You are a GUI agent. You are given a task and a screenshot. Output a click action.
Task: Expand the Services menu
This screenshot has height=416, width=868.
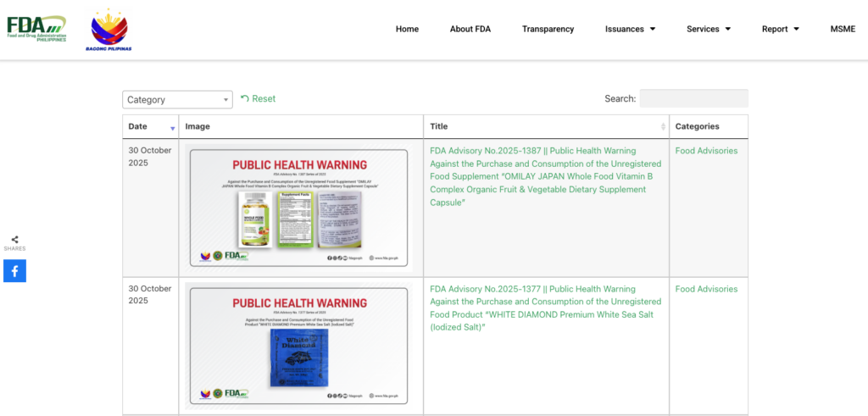(708, 29)
